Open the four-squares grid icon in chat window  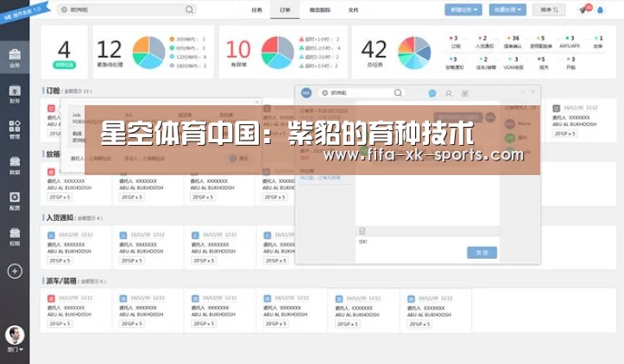(x=465, y=93)
